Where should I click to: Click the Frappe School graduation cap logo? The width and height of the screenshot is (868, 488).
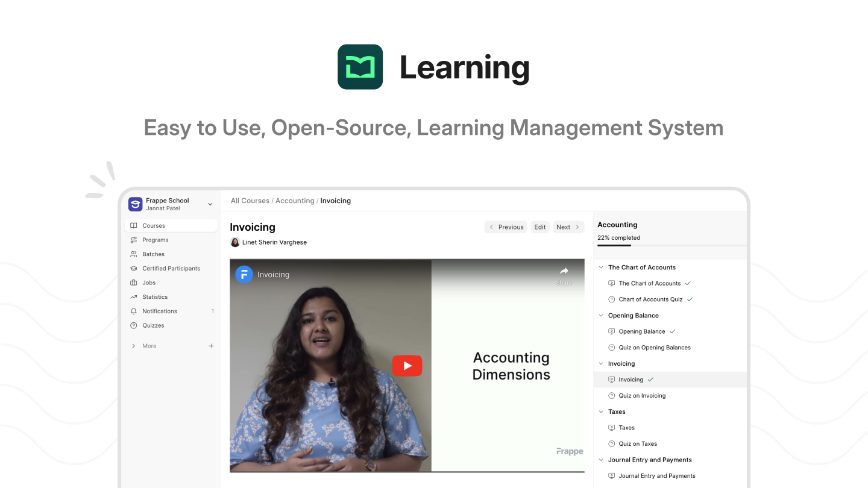coord(135,204)
